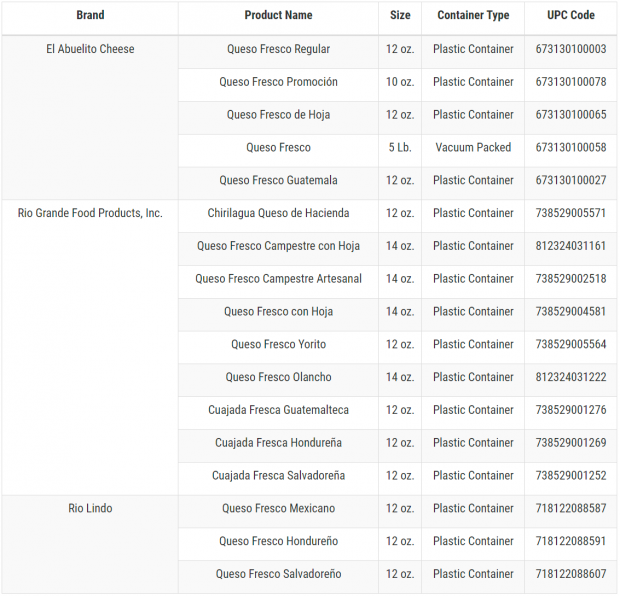Select Cuajada Fresca Hondureña product
620x596 pixels.
278,443
